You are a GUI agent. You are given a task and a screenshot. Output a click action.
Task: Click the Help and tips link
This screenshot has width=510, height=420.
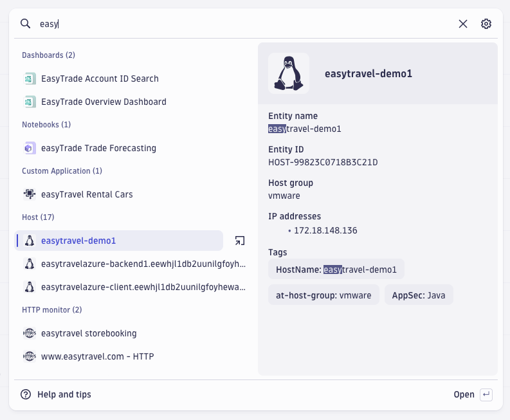point(64,394)
